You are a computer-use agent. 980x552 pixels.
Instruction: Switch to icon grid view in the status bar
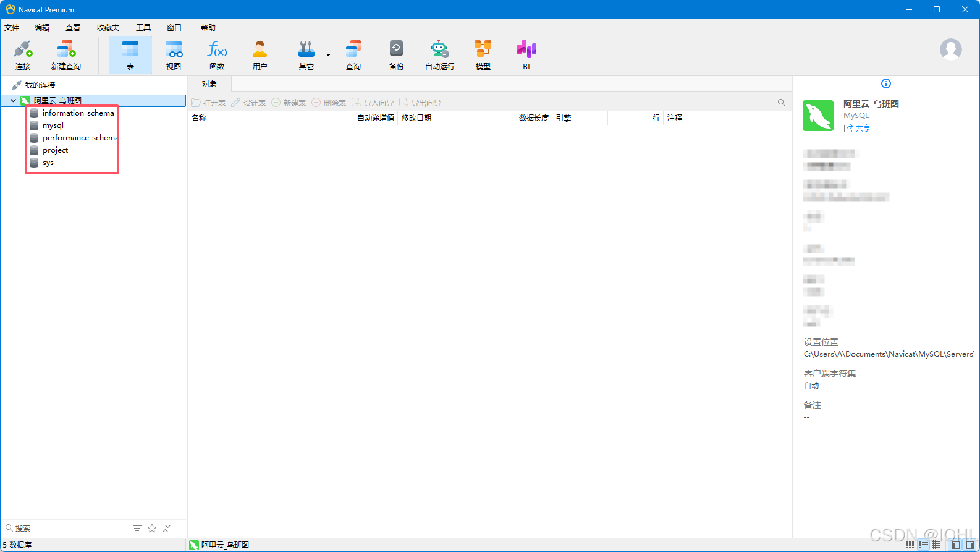click(910, 545)
